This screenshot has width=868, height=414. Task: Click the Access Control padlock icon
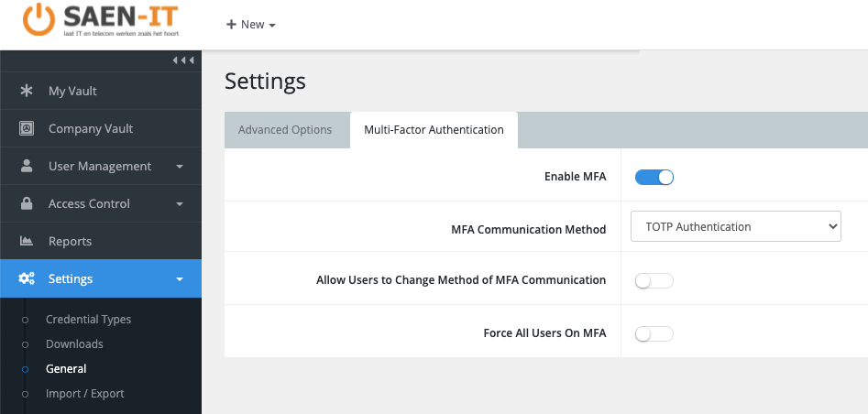tap(27, 203)
